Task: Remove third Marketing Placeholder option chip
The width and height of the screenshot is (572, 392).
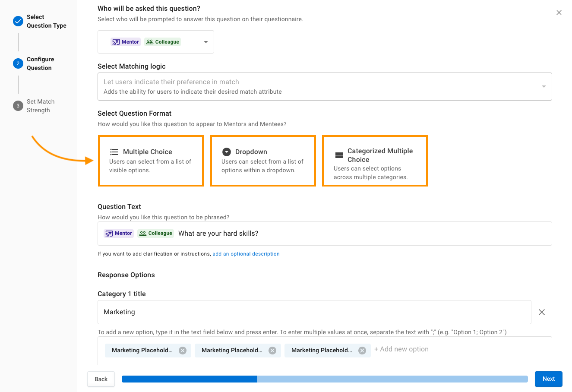Action: 362,351
